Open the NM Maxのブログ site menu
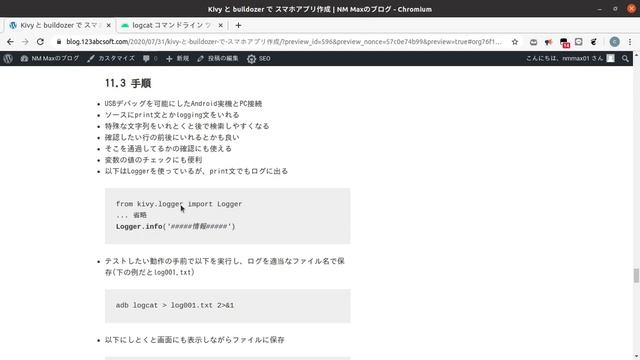This screenshot has width=640, height=360. (x=49, y=58)
